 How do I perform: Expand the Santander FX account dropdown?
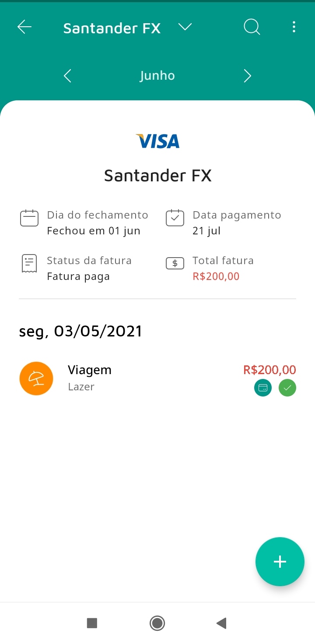click(x=185, y=27)
